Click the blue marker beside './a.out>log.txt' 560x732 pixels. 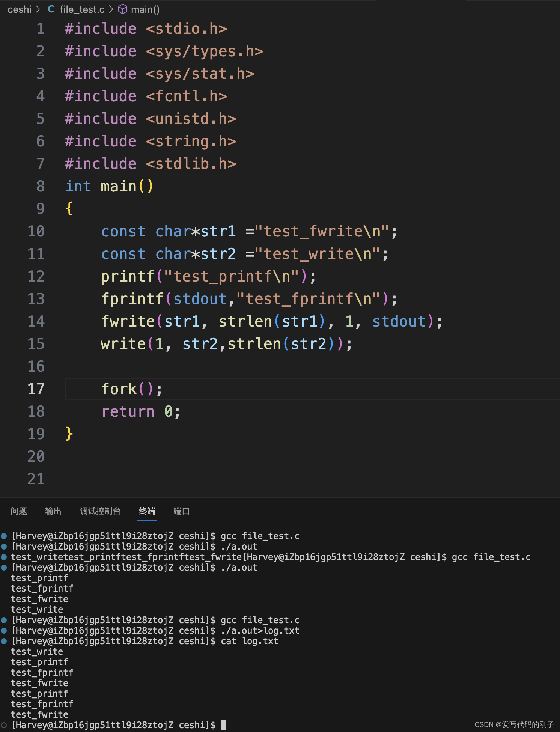tap(4, 631)
